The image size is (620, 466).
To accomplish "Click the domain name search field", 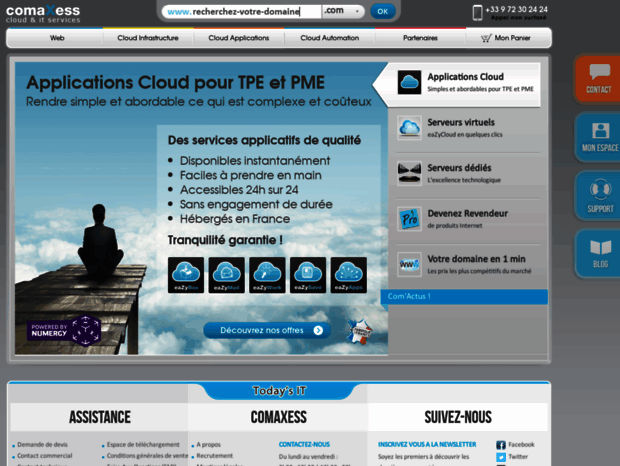I will coord(240,11).
